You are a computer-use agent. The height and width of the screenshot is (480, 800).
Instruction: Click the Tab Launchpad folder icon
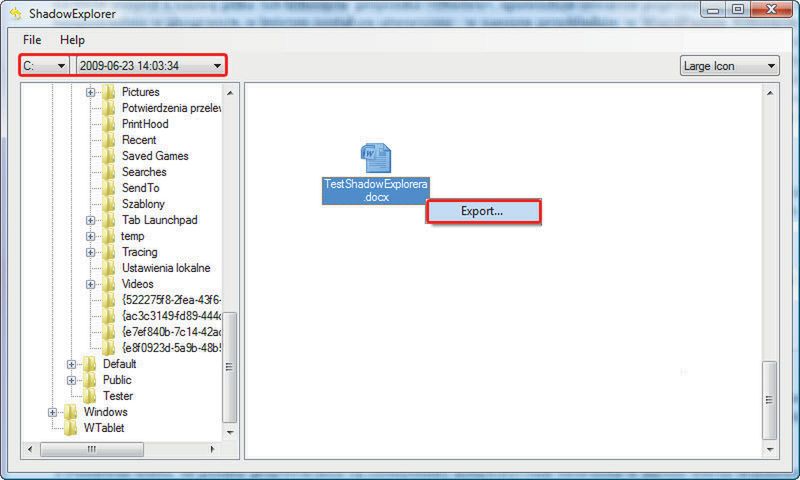[x=108, y=220]
